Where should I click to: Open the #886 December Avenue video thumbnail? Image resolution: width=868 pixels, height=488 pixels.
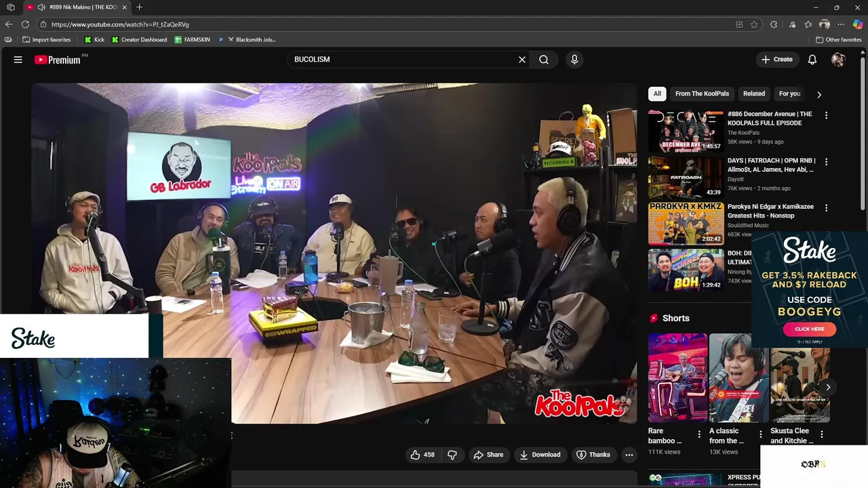click(686, 131)
